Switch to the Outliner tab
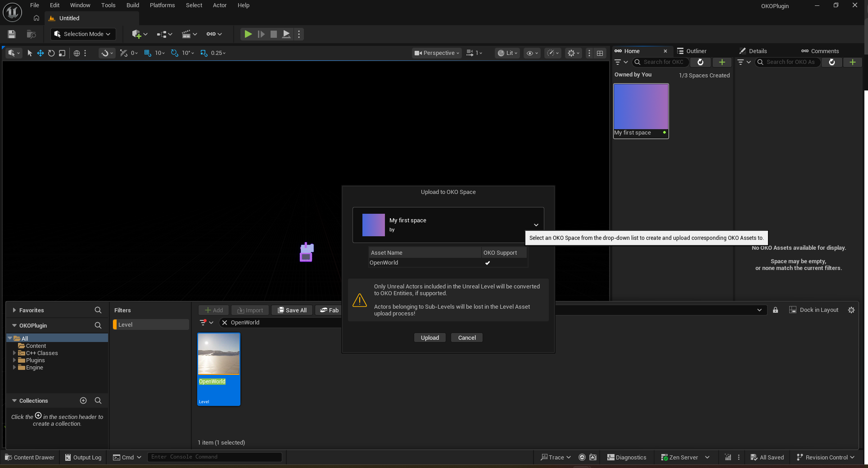868x468 pixels. click(692, 51)
